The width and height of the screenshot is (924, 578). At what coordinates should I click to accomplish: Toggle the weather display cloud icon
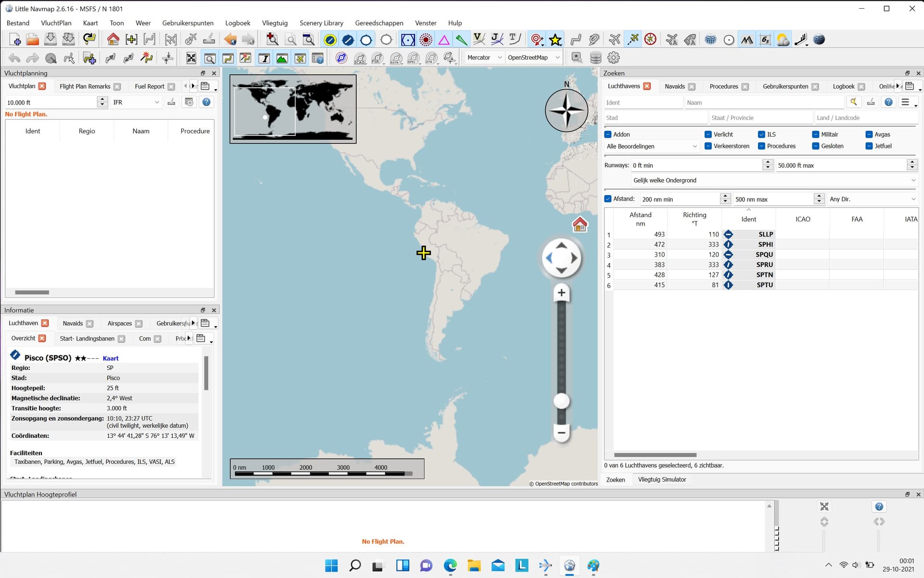(783, 39)
